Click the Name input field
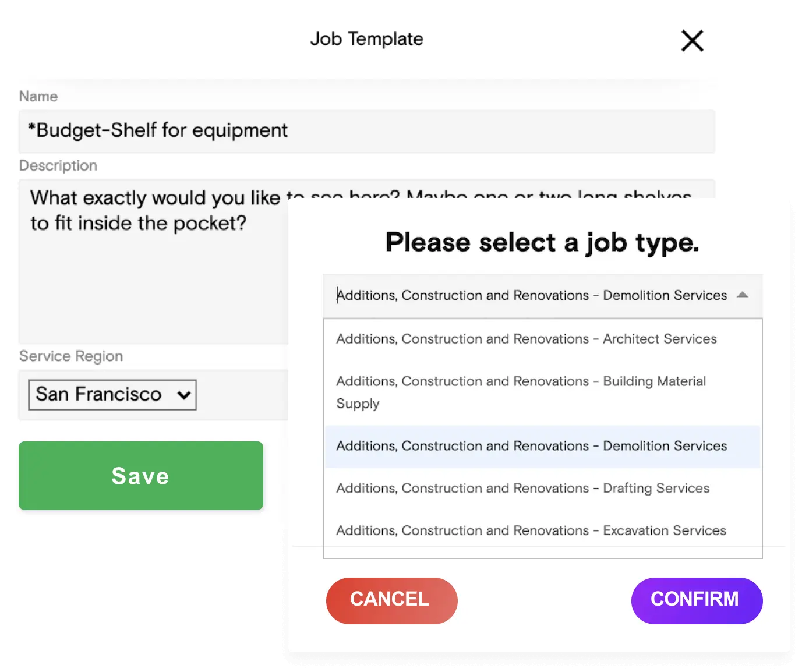802x672 pixels. [x=367, y=131]
